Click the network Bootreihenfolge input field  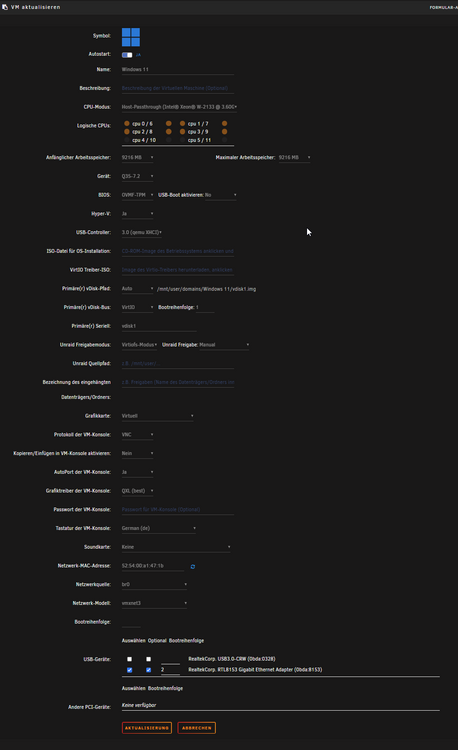point(131,622)
